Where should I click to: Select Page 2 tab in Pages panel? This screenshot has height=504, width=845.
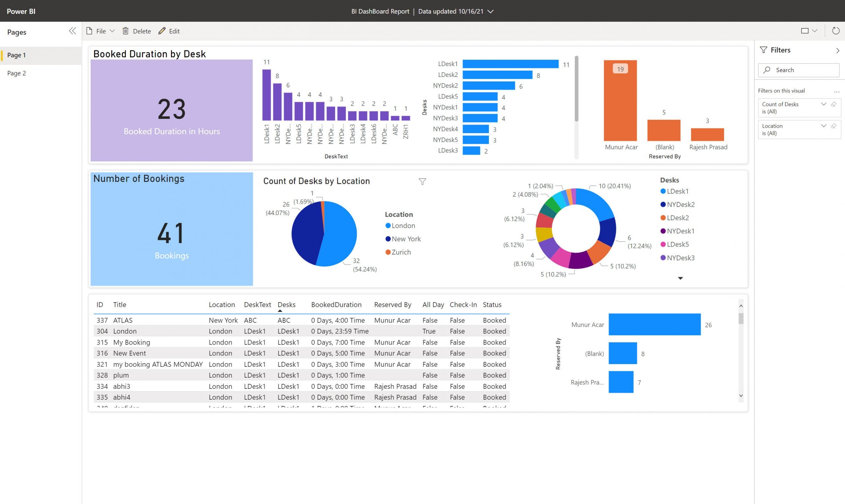coord(17,73)
